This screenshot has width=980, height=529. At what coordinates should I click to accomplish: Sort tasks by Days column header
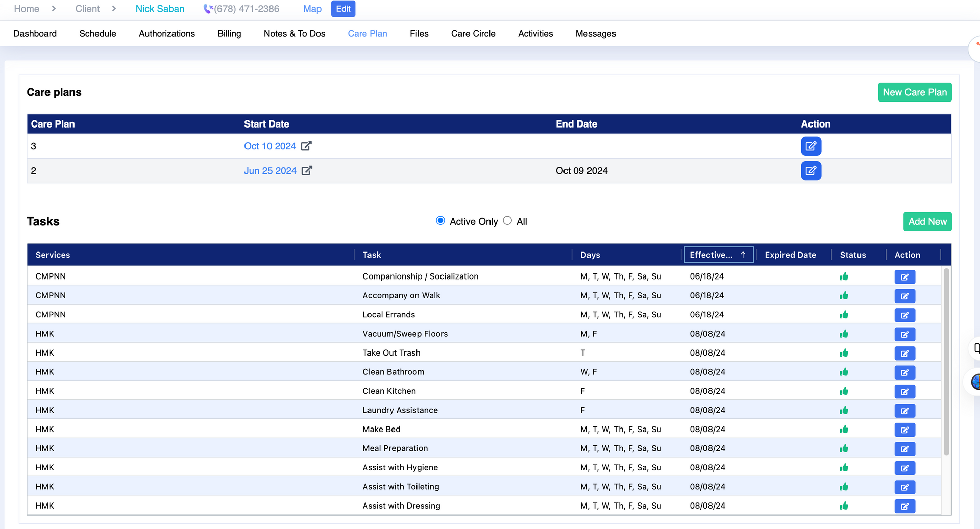click(x=590, y=255)
